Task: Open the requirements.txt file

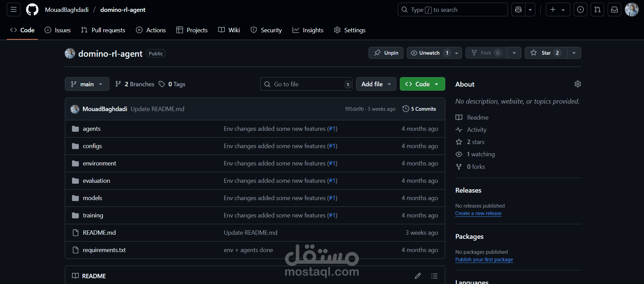Action: [x=104, y=250]
